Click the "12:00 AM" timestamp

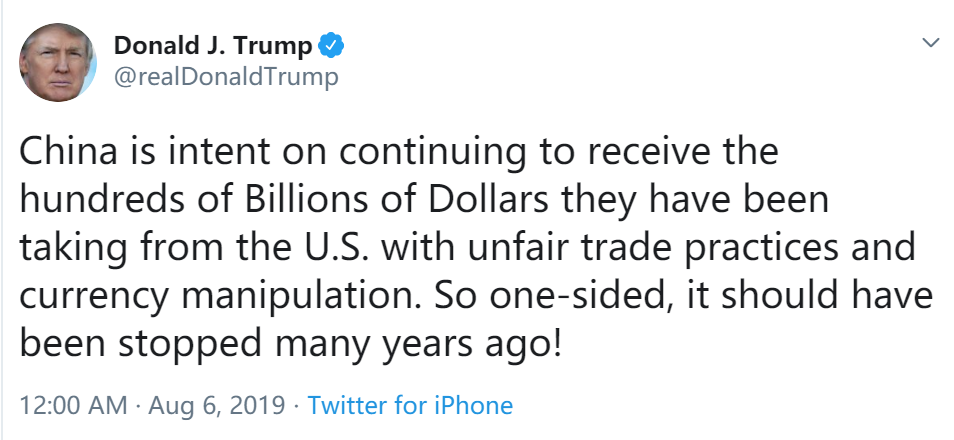click(73, 406)
